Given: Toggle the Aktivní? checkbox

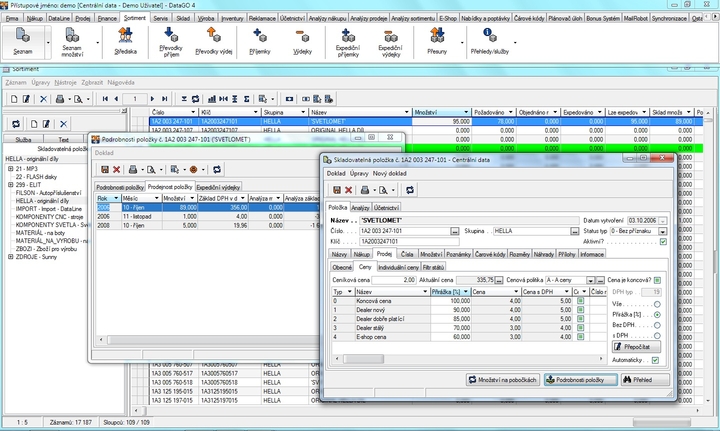Looking at the screenshot, I should [663, 241].
